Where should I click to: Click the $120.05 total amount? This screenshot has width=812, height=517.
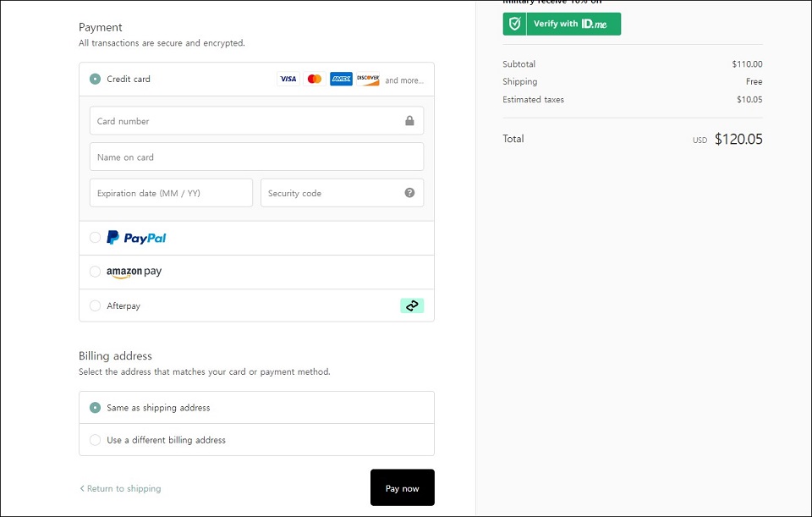[x=738, y=139]
